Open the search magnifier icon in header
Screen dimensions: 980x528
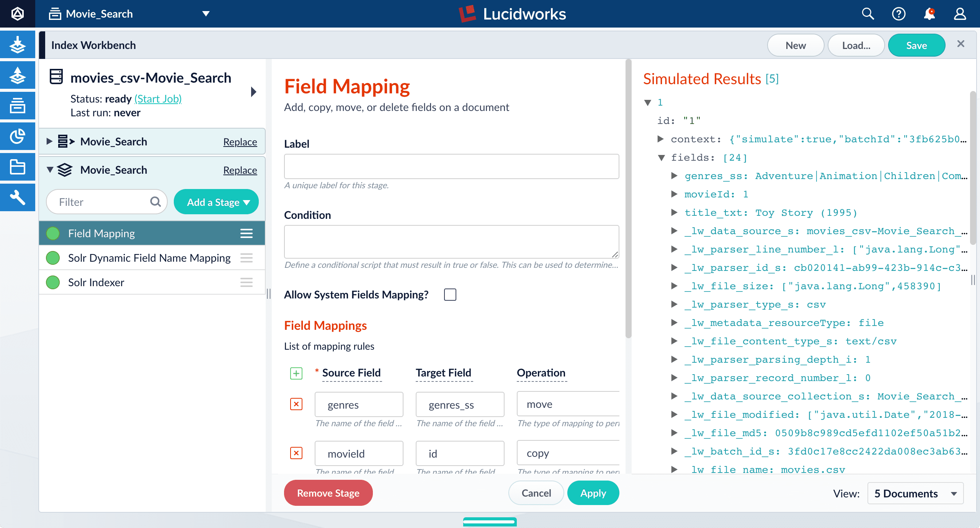pyautogui.click(x=868, y=14)
